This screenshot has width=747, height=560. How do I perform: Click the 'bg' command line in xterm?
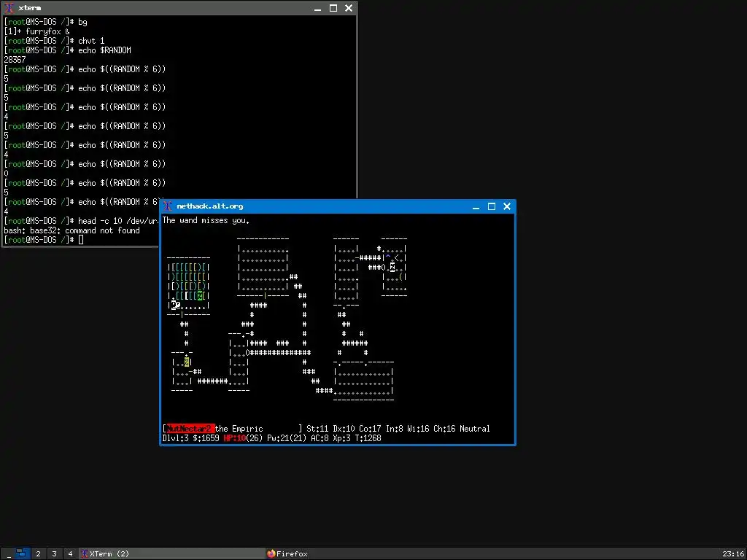pos(45,22)
